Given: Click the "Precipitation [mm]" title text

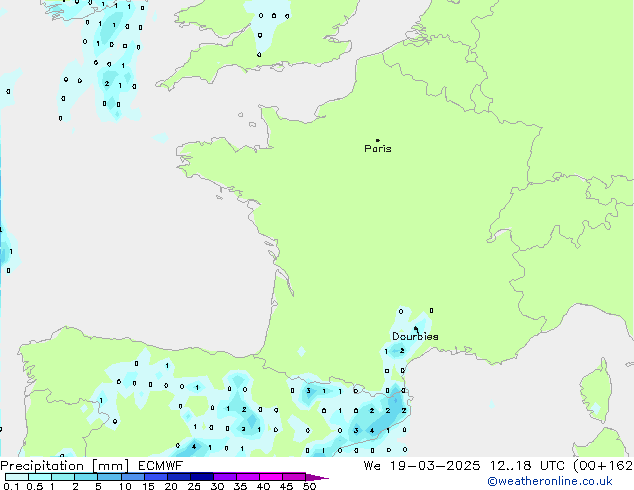Looking at the screenshot, I should point(65,466).
